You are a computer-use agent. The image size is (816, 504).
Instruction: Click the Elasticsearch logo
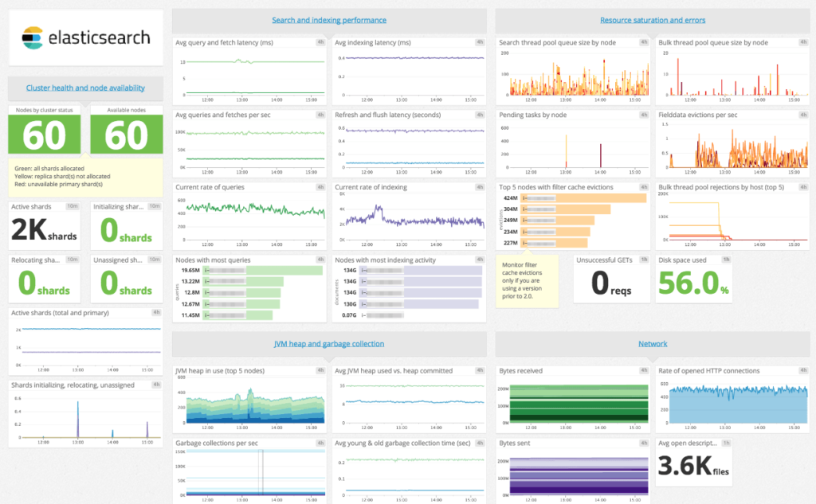[85, 37]
